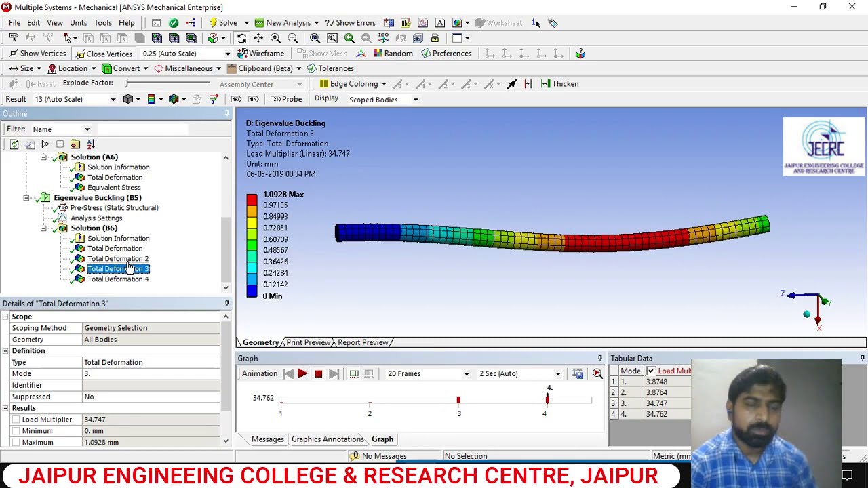Click the red 1.0928 Max legend color band

[252, 200]
